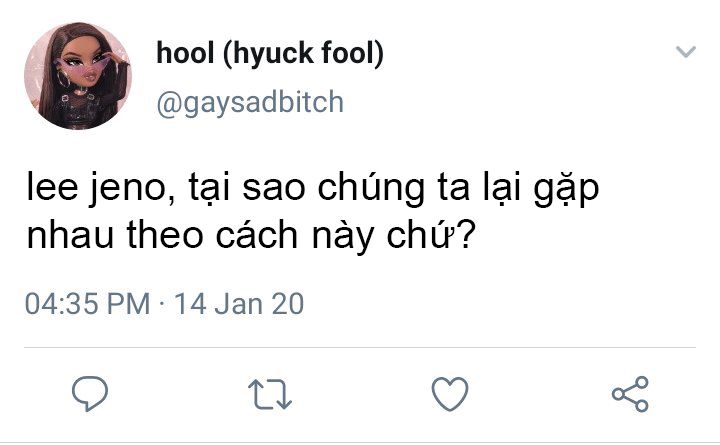Viewport: 720px width, 445px height.
Task: Click the reply speech bubble icon
Action: 90,394
